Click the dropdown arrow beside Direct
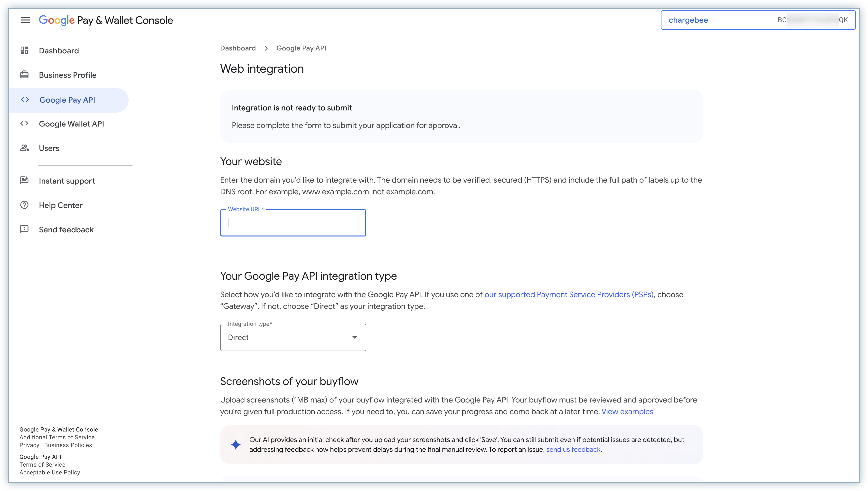868x491 pixels. 354,337
